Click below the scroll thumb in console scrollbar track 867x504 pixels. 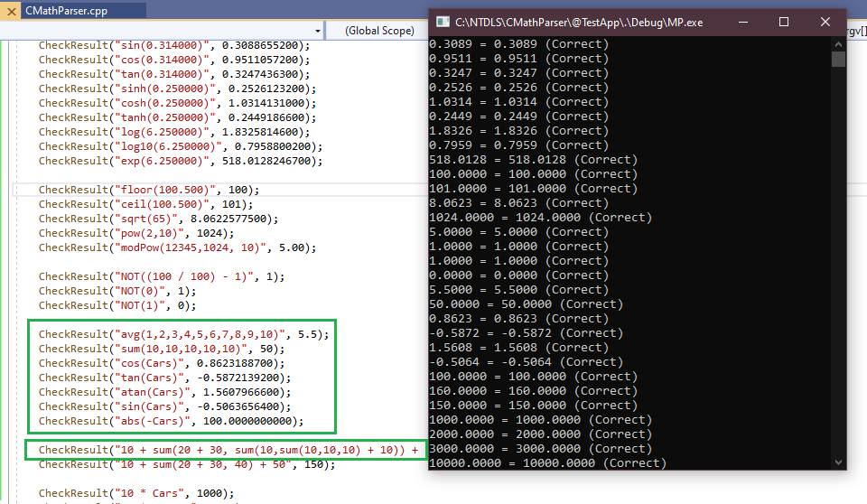(838, 260)
